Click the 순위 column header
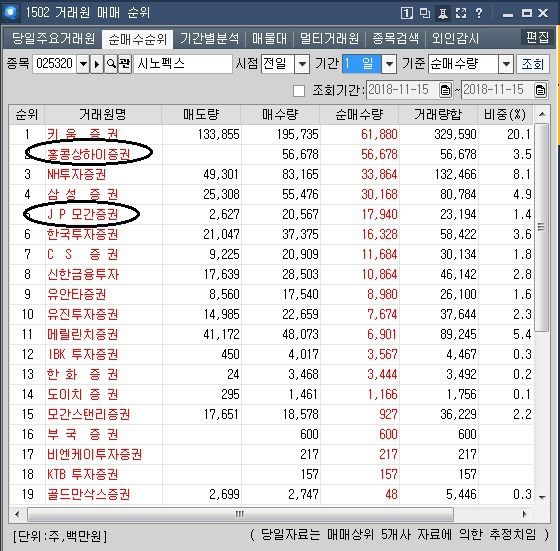The height and width of the screenshot is (551, 560). [x=26, y=115]
